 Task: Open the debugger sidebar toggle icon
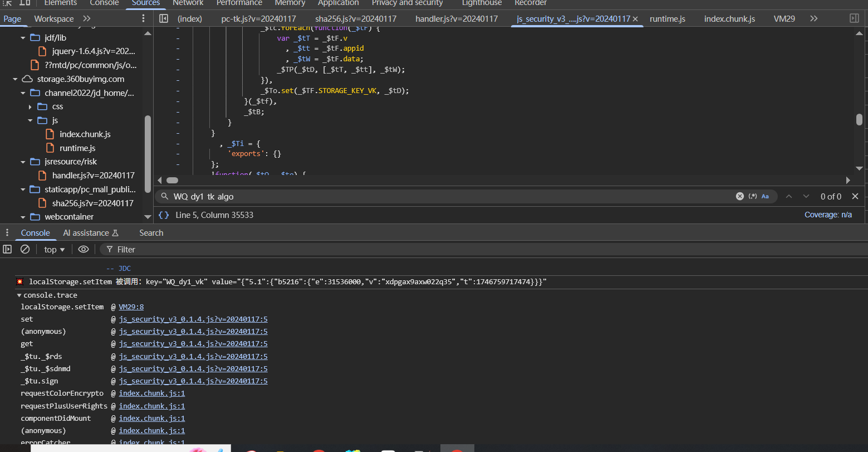click(854, 18)
